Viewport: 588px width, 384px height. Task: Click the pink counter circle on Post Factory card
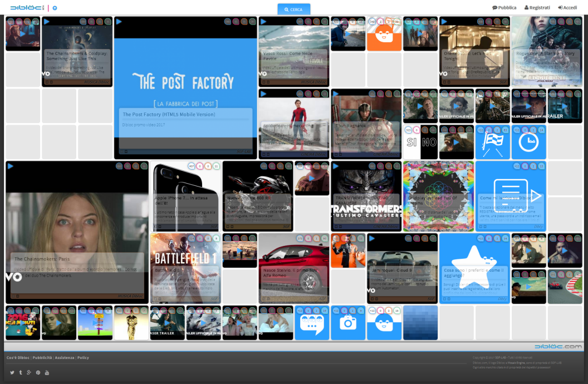tap(236, 22)
